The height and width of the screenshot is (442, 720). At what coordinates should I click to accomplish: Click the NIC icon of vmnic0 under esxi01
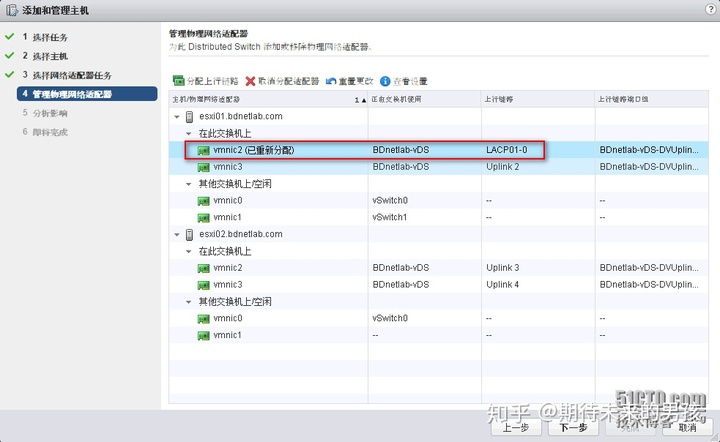click(x=203, y=201)
